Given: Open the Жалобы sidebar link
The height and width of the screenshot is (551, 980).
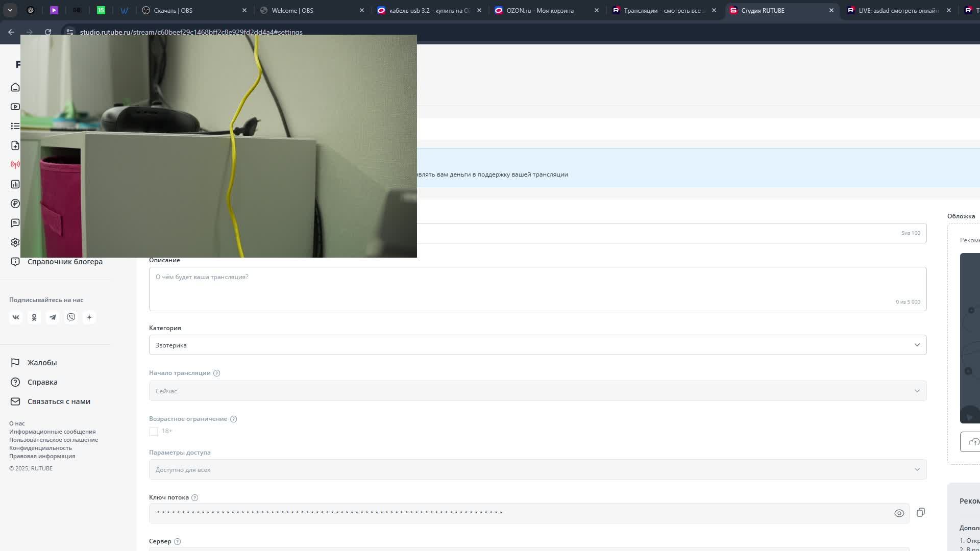Looking at the screenshot, I should click(x=42, y=363).
